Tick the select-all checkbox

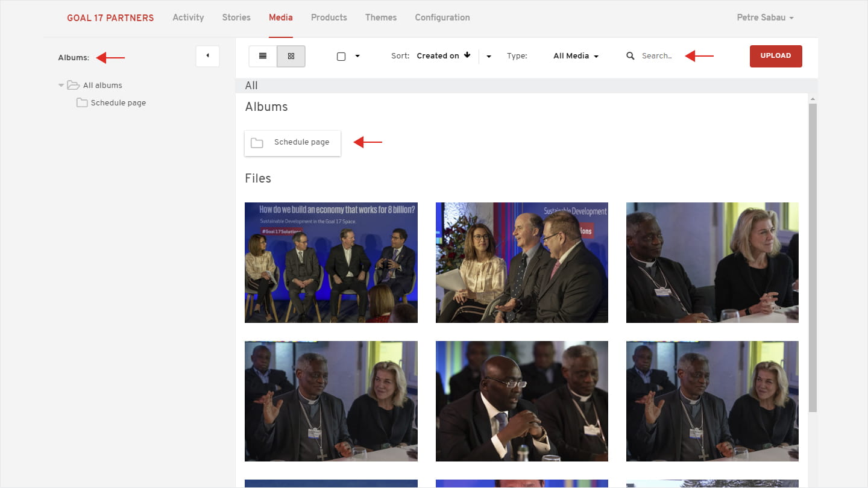click(x=341, y=56)
